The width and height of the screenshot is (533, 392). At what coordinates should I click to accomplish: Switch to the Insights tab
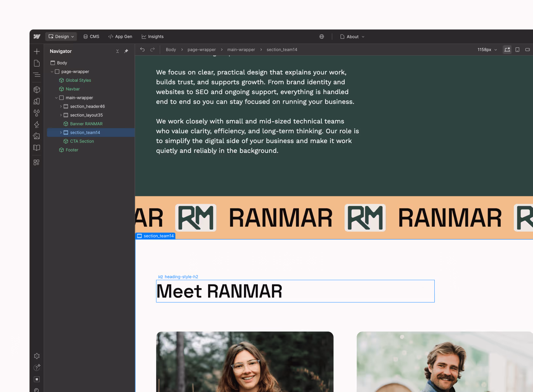[x=152, y=36]
